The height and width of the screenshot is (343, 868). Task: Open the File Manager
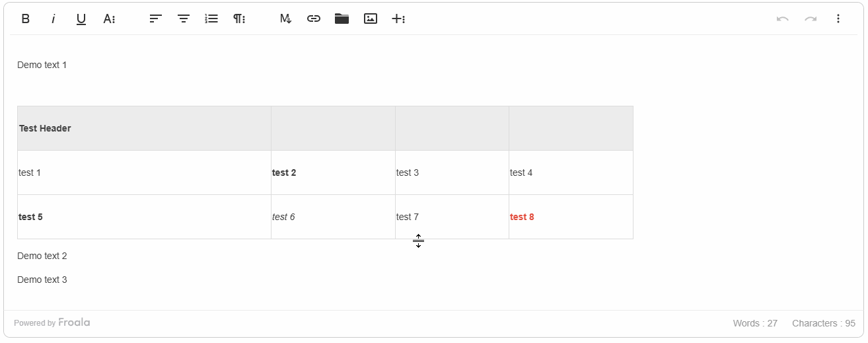(342, 19)
